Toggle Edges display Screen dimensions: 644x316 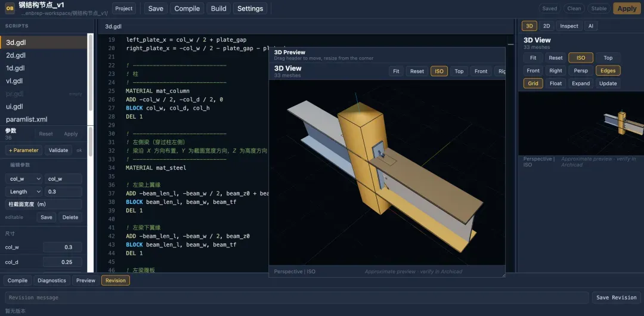[608, 71]
